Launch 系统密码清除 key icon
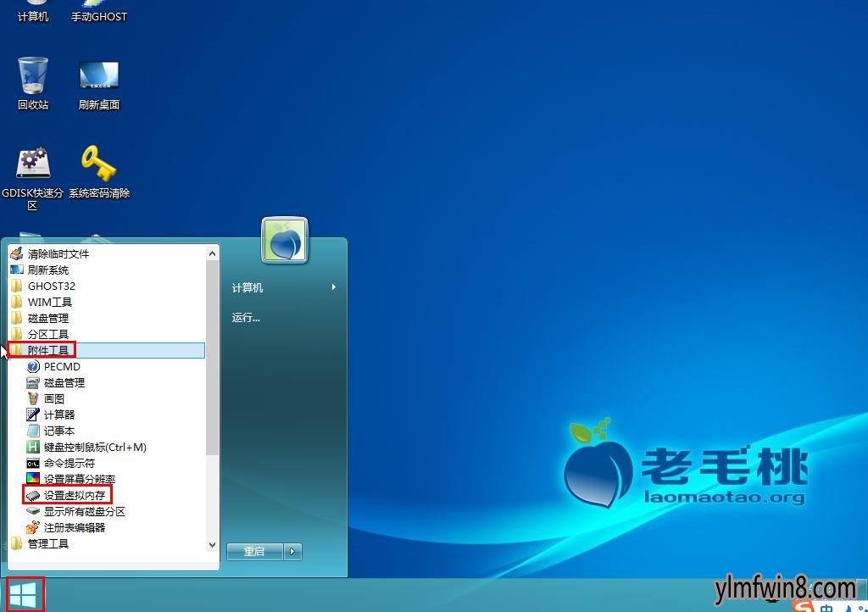Viewport: 868px width, 612px height. click(x=98, y=164)
